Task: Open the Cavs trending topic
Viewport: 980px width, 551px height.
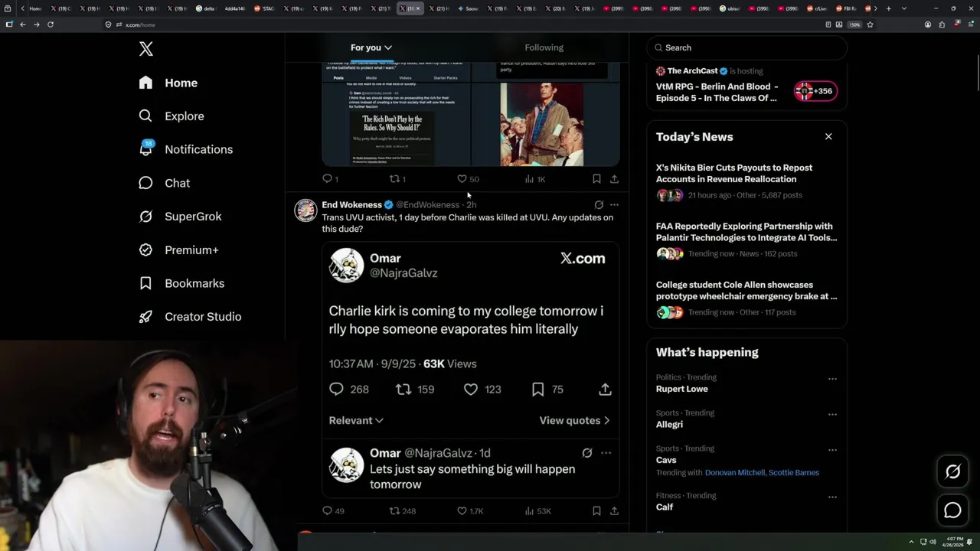Action: click(x=666, y=460)
